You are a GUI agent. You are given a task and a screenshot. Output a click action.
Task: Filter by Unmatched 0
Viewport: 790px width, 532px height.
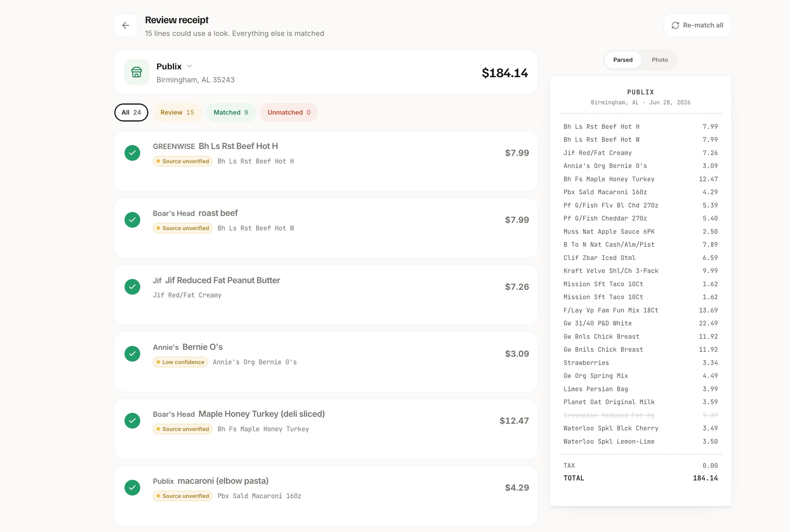coord(289,112)
